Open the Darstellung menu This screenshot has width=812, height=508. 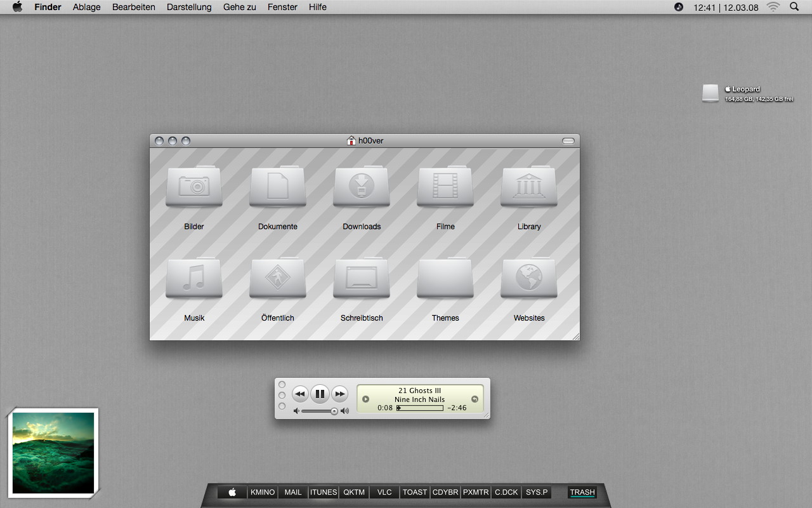[189, 7]
